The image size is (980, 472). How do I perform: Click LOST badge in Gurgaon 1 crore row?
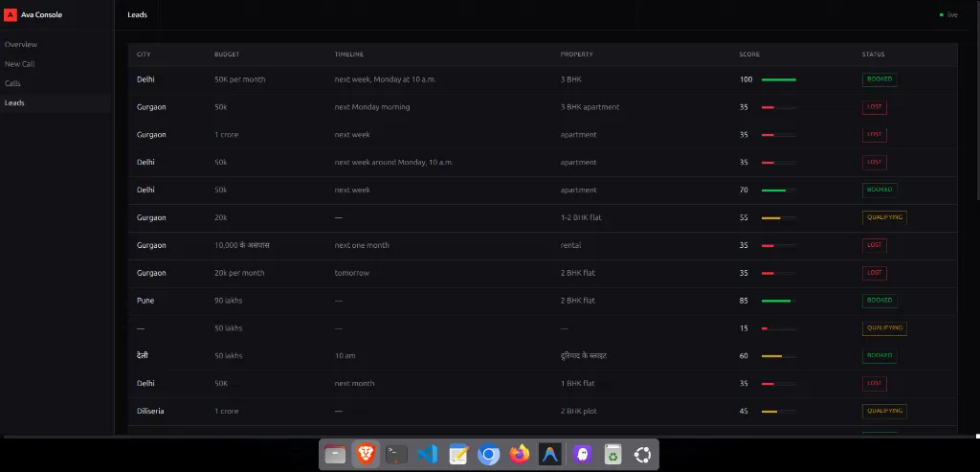coord(875,134)
